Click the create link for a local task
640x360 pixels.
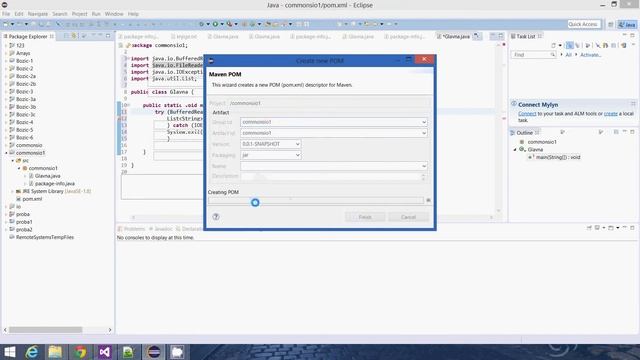[x=611, y=114]
